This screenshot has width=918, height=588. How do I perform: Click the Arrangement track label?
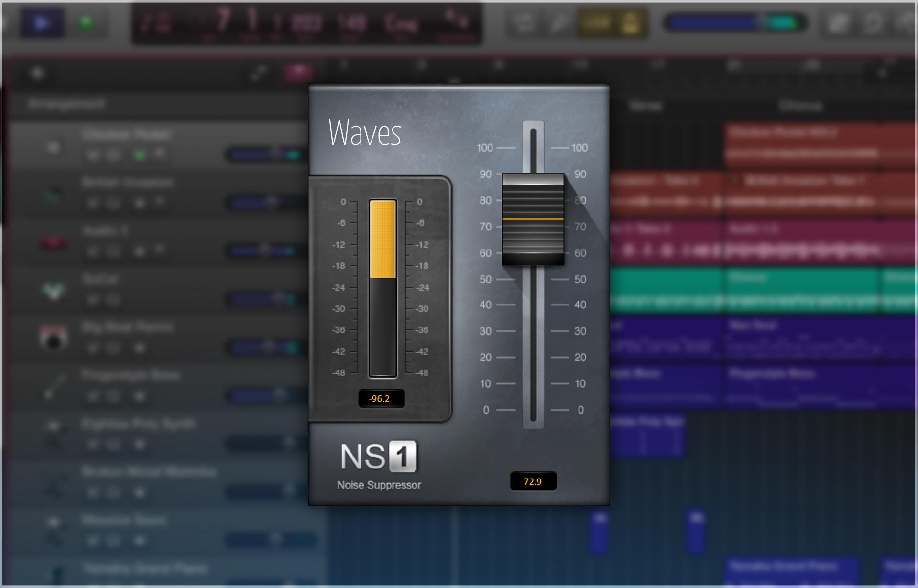point(66,104)
